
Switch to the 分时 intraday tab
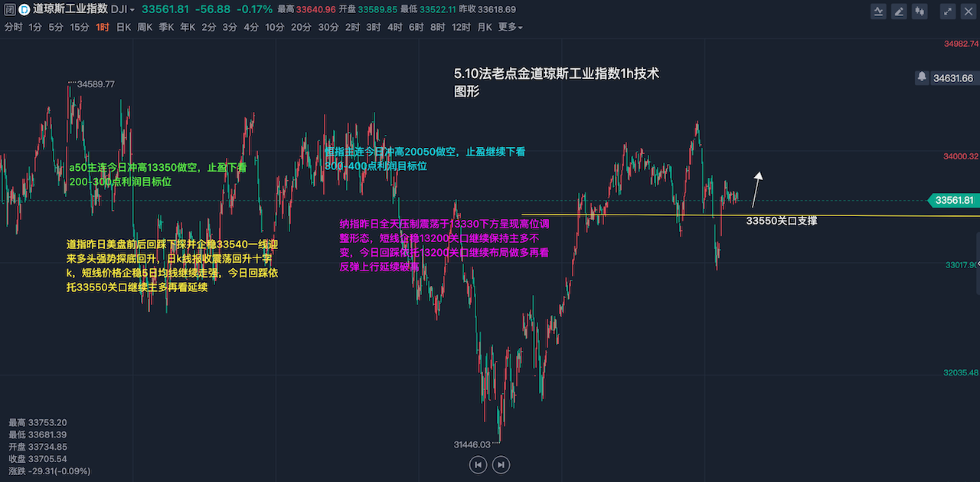pos(13,27)
